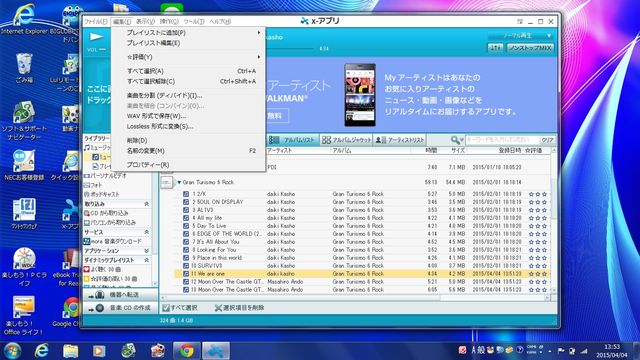Open the search magnifier dropdown
The width and height of the screenshot is (640, 360).
point(457,140)
